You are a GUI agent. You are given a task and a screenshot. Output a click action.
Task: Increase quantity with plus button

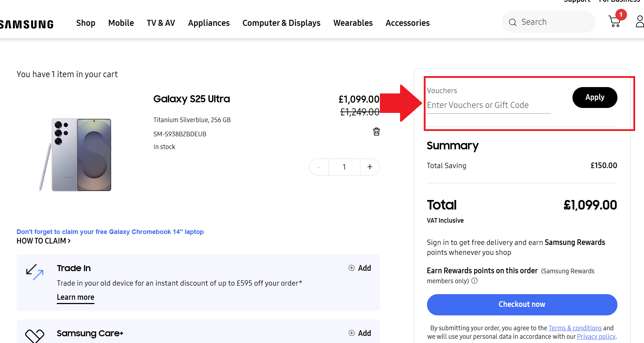coord(370,167)
